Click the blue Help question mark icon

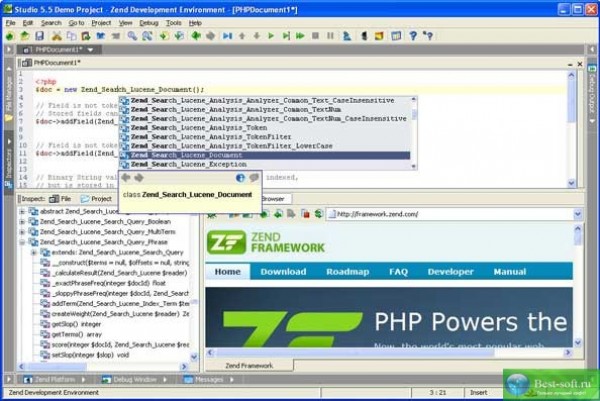coord(413,36)
